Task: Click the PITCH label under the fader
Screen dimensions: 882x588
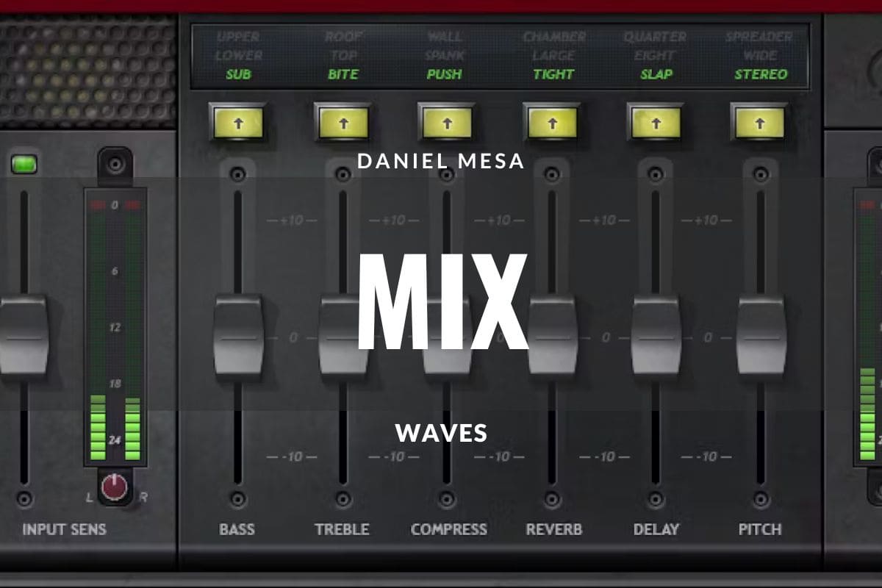Action: [760, 529]
